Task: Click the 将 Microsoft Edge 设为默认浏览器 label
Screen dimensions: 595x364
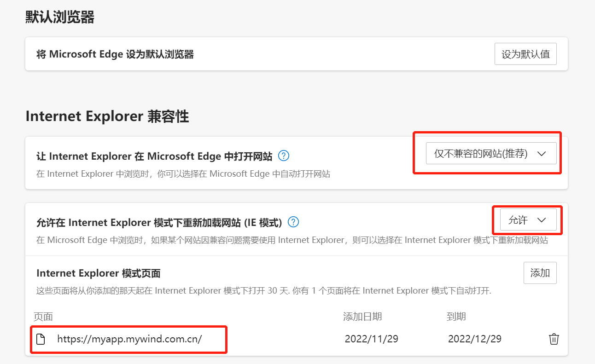Action: [115, 54]
